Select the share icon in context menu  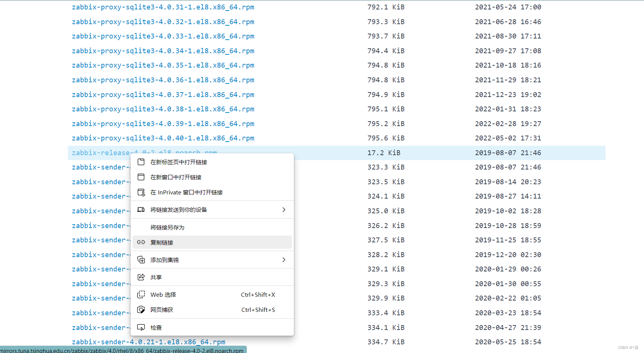tap(141, 277)
